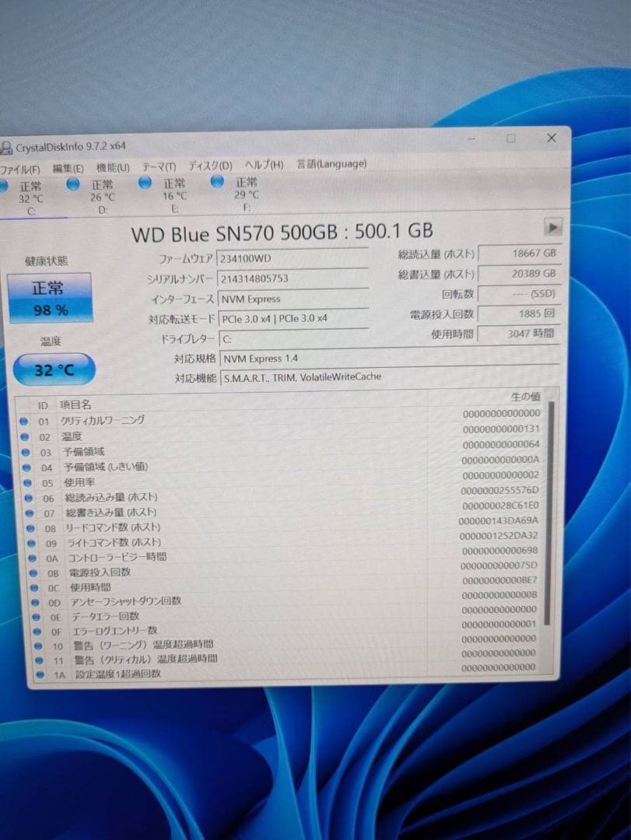
Task: Close the CrystalDiskInfo window
Action: pyautogui.click(x=551, y=138)
